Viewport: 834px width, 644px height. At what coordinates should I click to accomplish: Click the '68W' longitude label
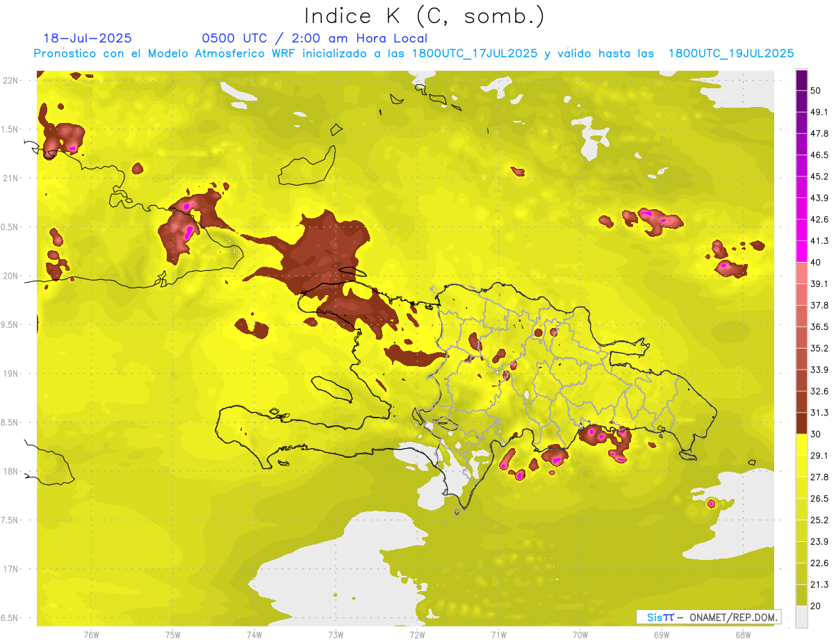pyautogui.click(x=743, y=634)
